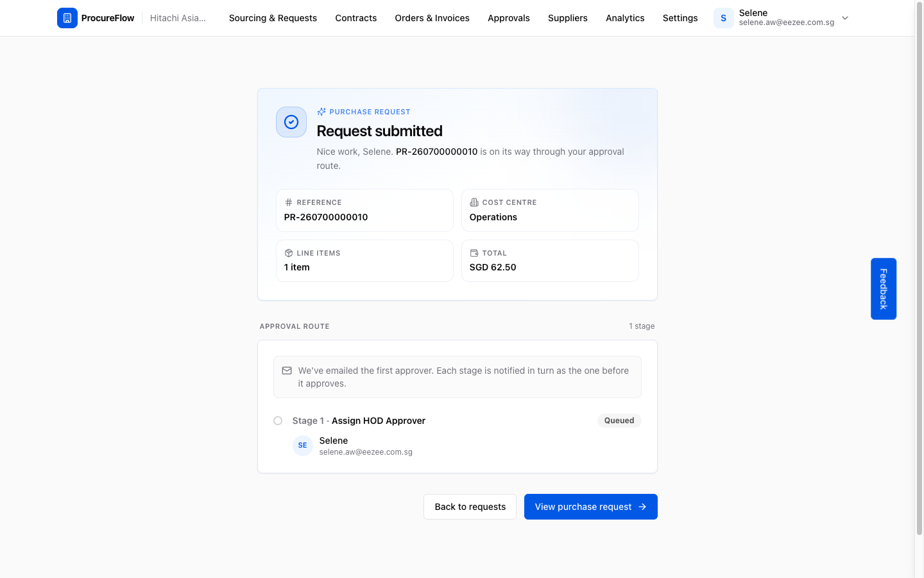Viewport: 924px width, 578px height.
Task: Click the Back to requests button
Action: [470, 507]
